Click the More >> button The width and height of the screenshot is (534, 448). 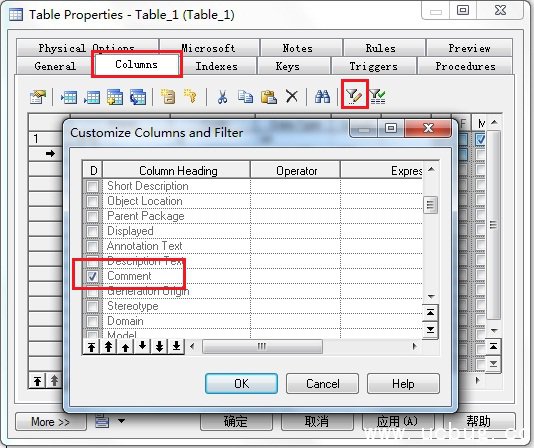(50, 422)
